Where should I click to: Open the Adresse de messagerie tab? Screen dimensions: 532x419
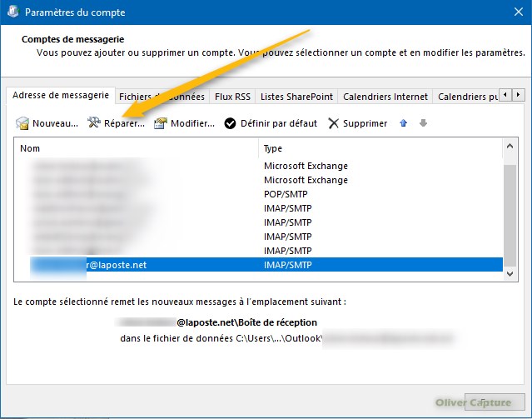click(x=61, y=95)
